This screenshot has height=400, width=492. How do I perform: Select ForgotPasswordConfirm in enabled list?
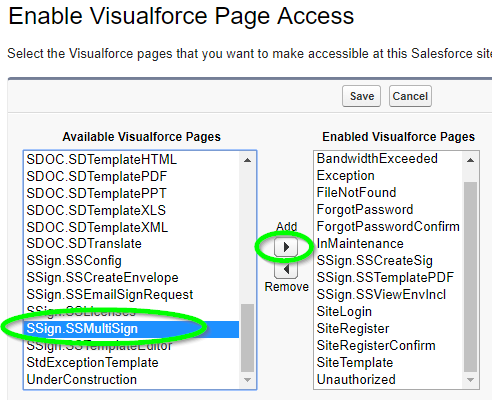click(389, 227)
